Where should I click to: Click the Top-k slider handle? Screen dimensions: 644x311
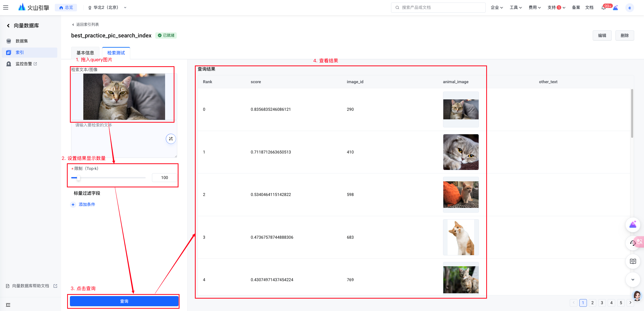point(79,178)
